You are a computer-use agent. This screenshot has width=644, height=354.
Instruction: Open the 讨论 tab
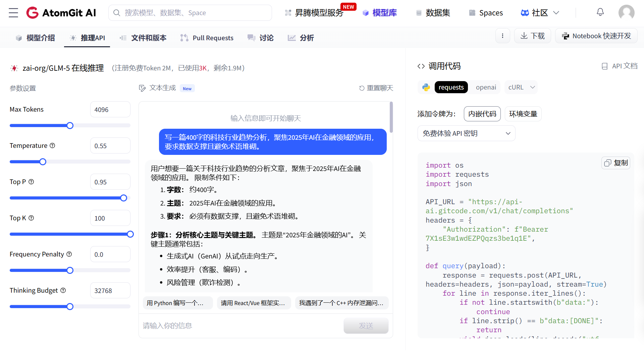tap(260, 38)
